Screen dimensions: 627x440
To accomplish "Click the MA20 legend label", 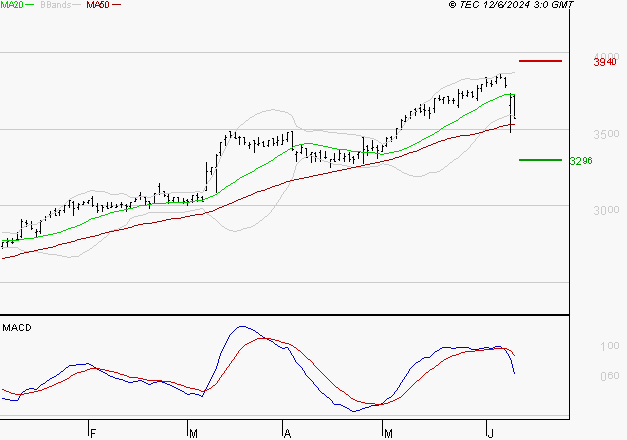I will [12, 5].
